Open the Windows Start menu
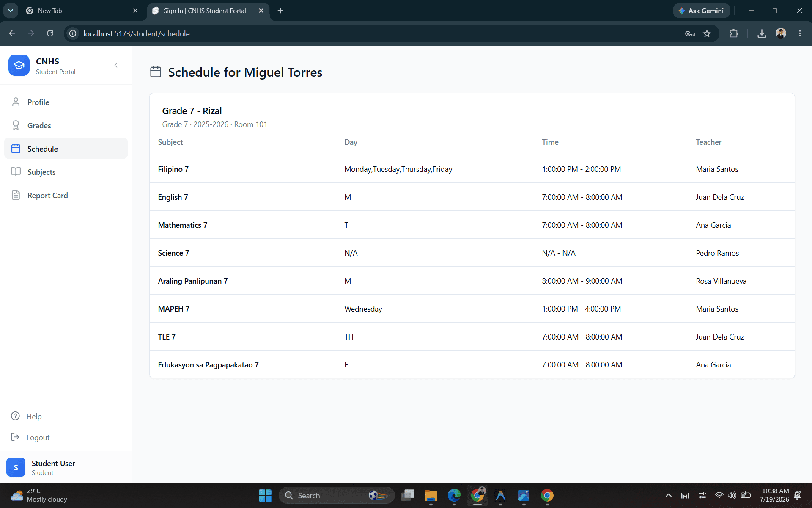Viewport: 812px width, 508px height. (265, 495)
